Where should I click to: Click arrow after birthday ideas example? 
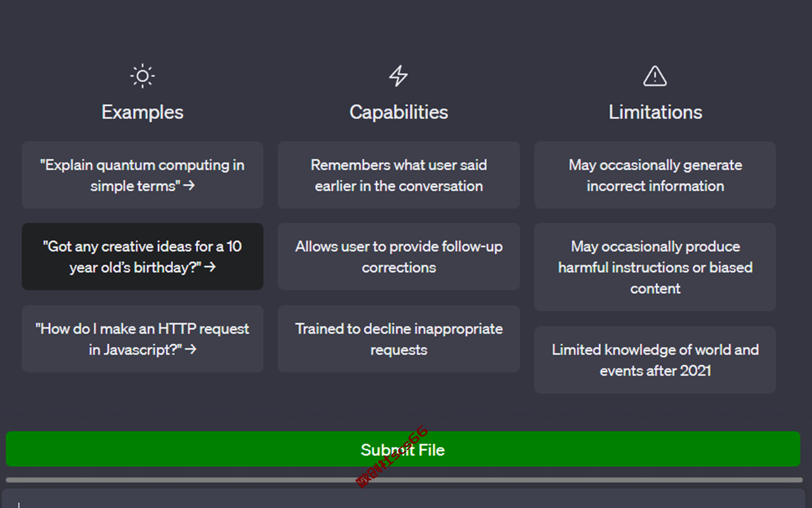(210, 267)
